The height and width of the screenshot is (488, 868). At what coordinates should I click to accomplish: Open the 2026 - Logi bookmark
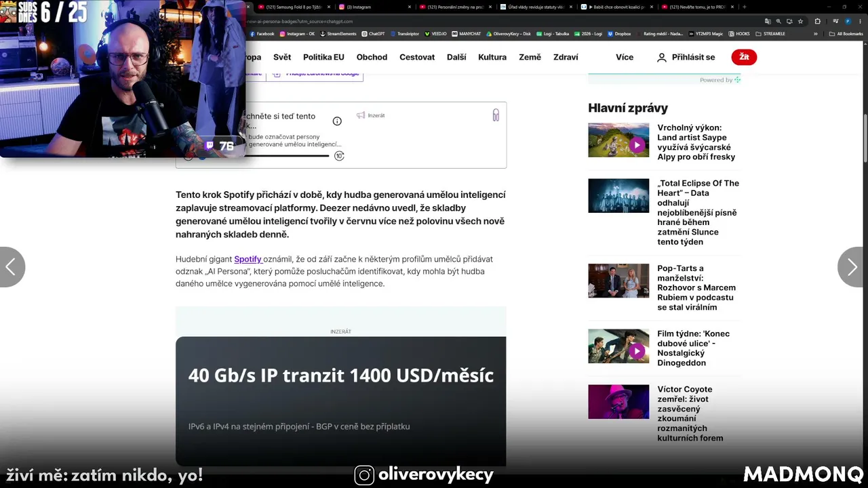tap(588, 33)
